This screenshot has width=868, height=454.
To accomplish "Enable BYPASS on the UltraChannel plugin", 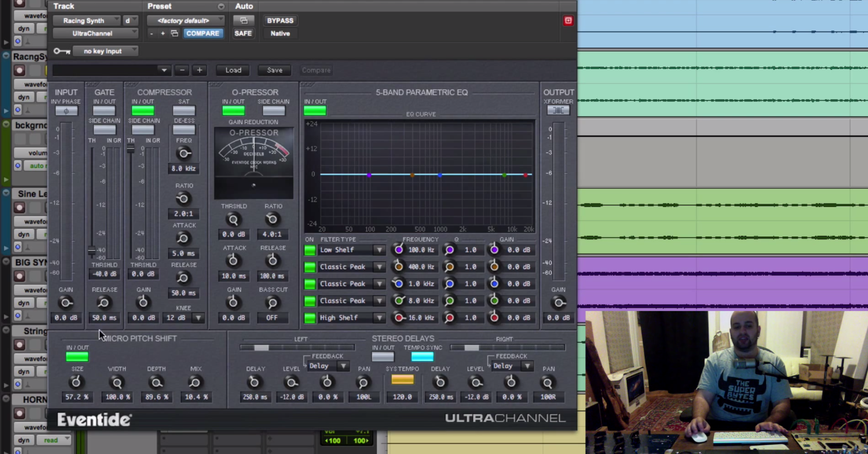I will click(x=280, y=20).
